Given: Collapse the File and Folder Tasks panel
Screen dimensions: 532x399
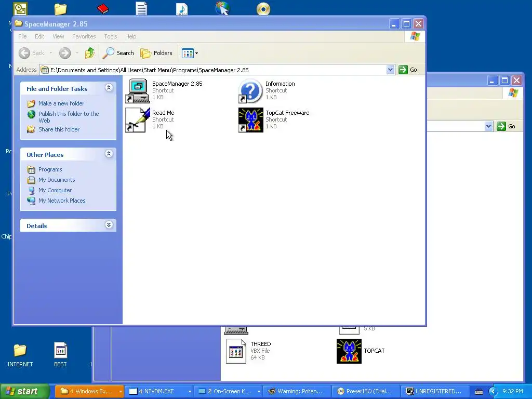Looking at the screenshot, I should point(109,88).
